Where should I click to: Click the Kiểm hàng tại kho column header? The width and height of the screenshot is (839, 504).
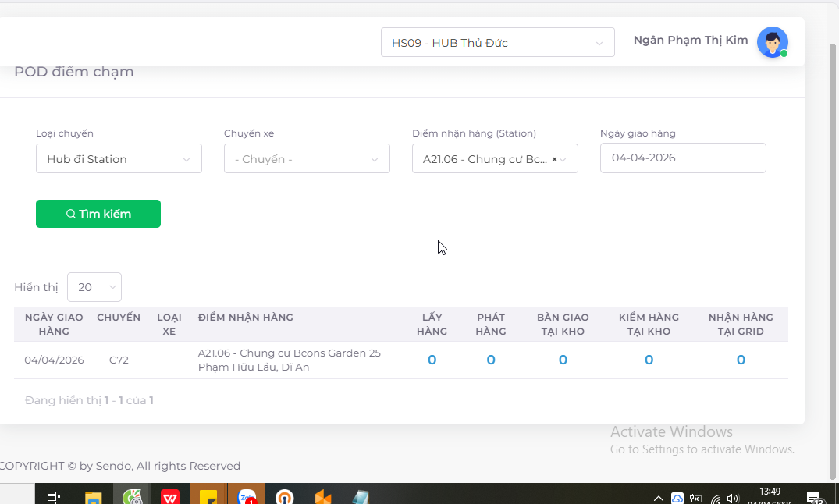click(649, 325)
